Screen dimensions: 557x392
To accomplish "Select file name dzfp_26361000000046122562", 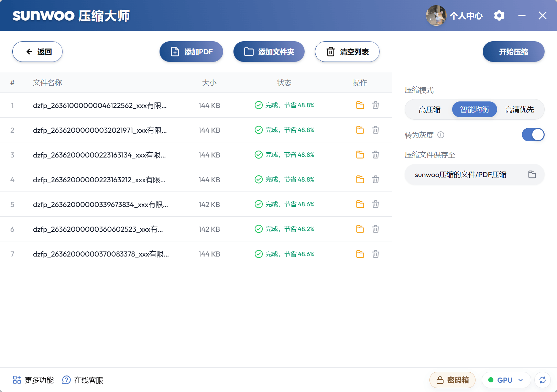I will point(100,106).
